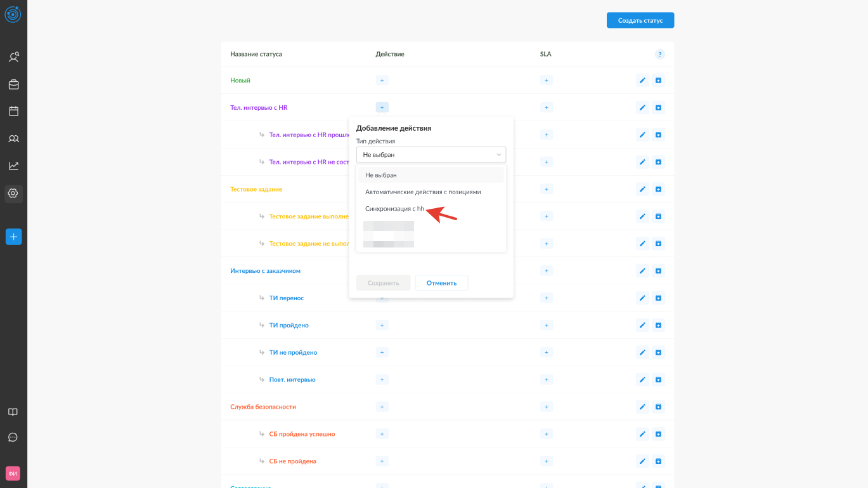Click the Новый status name

(x=240, y=81)
